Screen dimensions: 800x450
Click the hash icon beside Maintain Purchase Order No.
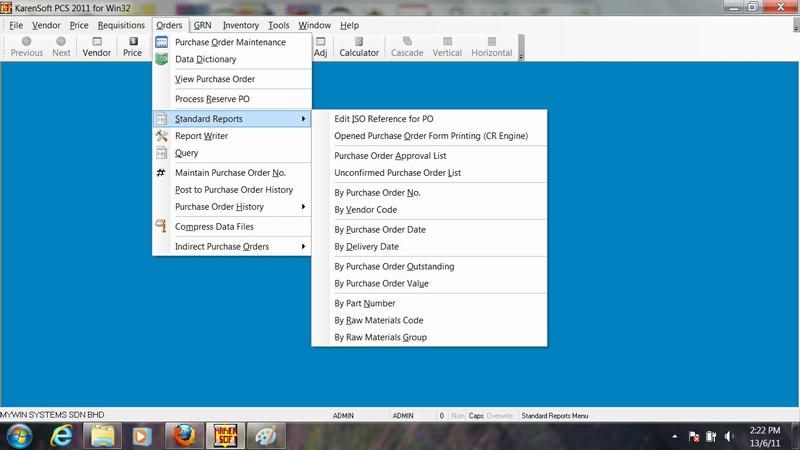click(161, 172)
